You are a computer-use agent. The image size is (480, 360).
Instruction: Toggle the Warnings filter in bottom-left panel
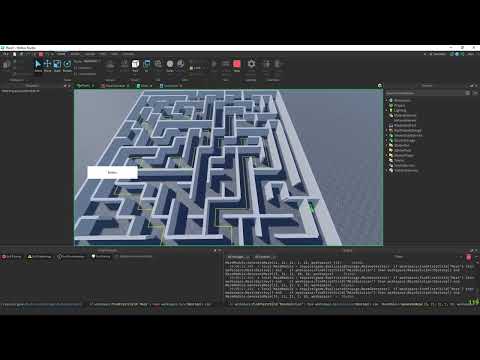click(x=39, y=257)
